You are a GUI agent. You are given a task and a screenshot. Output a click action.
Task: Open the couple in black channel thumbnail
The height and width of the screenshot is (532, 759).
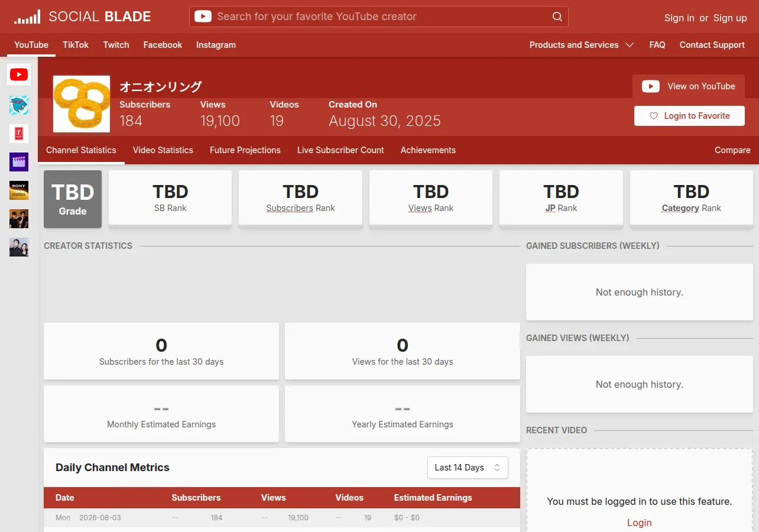click(19, 247)
